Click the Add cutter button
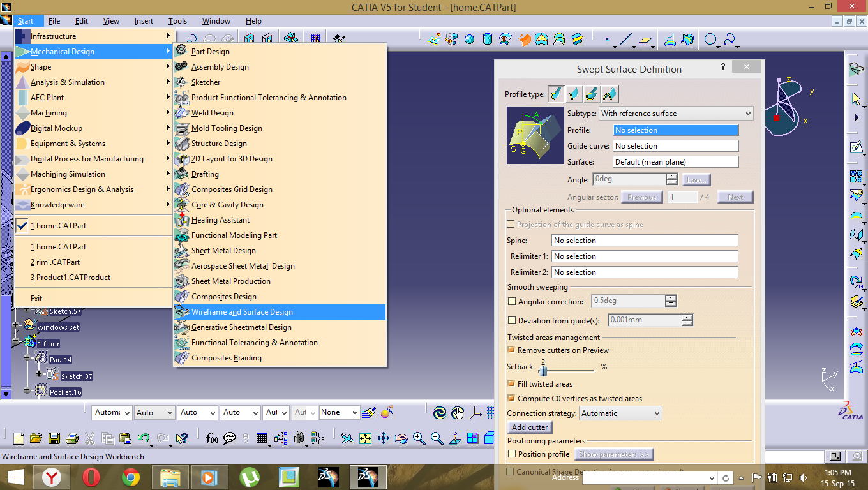Image resolution: width=868 pixels, height=490 pixels. click(530, 427)
